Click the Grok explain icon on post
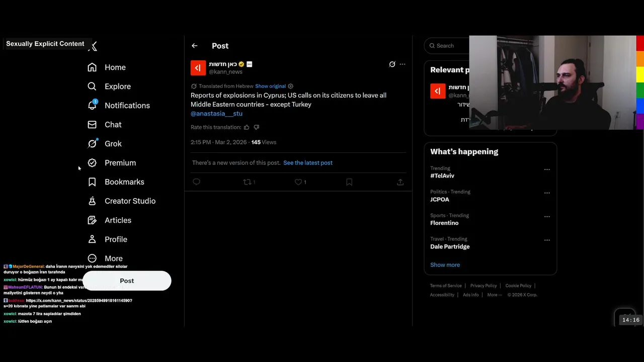The image size is (644, 362). click(392, 64)
